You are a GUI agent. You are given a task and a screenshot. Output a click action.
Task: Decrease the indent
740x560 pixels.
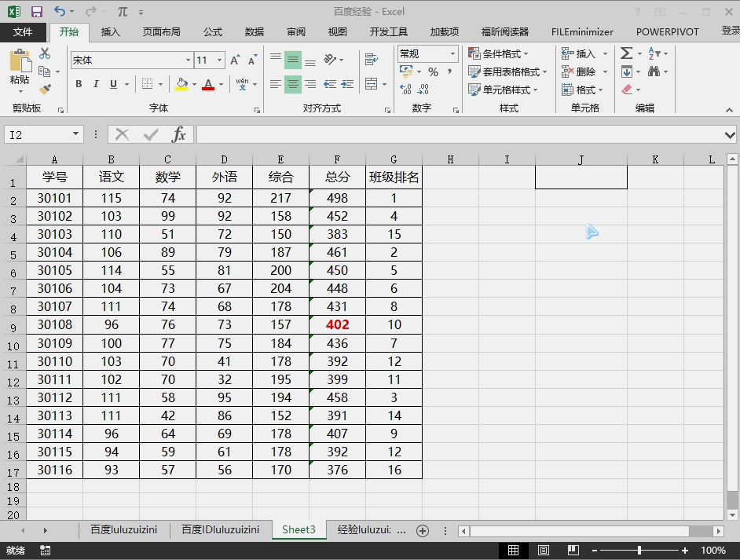329,84
